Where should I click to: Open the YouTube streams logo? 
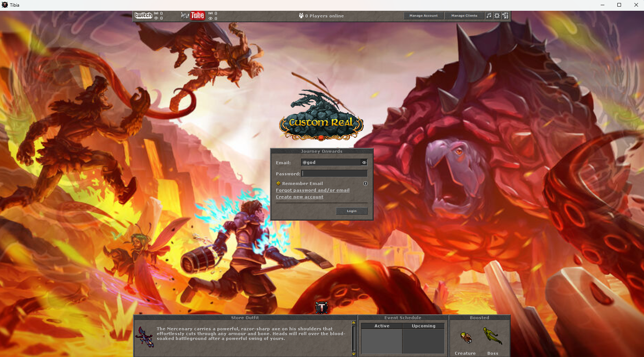[x=193, y=16]
